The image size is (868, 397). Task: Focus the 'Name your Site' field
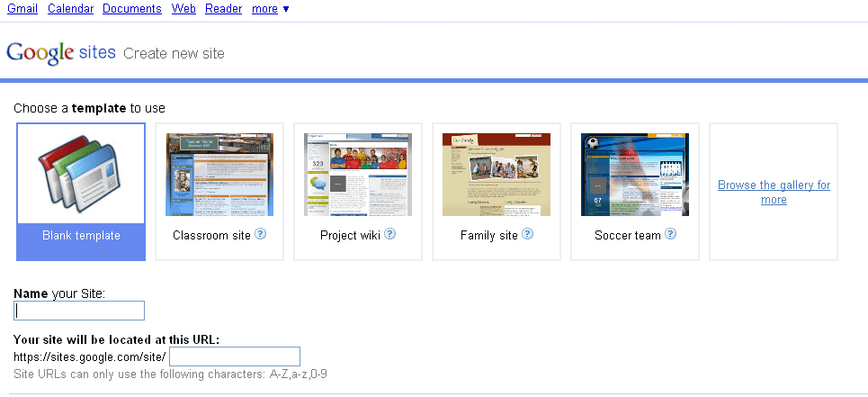79,311
